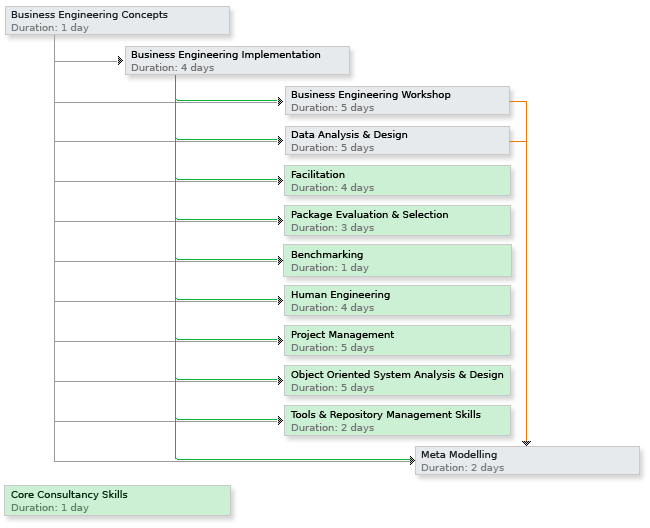
Task: Click 'Duration: 1 day' under Benchmarking
Action: (x=330, y=268)
